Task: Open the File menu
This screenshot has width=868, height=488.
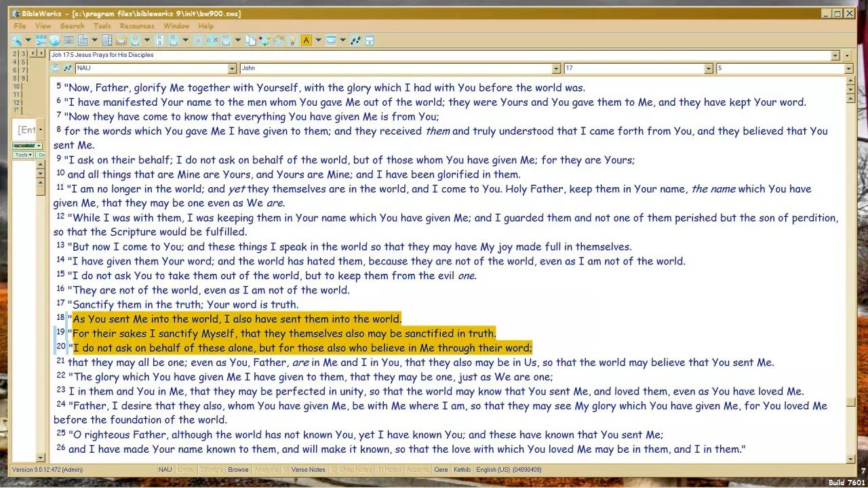Action: click(x=20, y=26)
